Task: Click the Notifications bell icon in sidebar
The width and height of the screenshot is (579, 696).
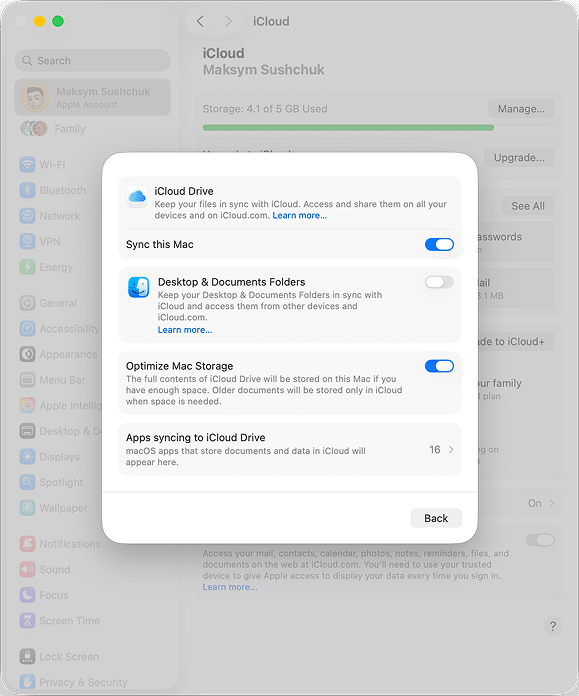Action: click(x=28, y=544)
